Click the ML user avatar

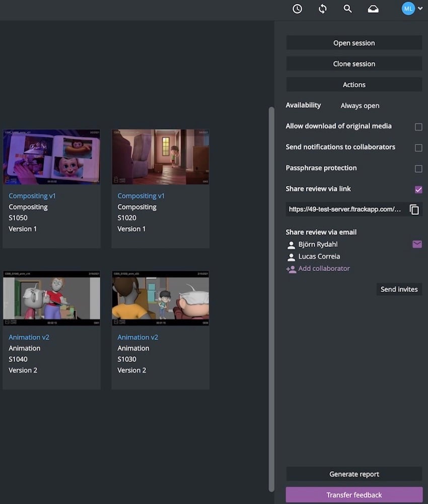tap(408, 9)
